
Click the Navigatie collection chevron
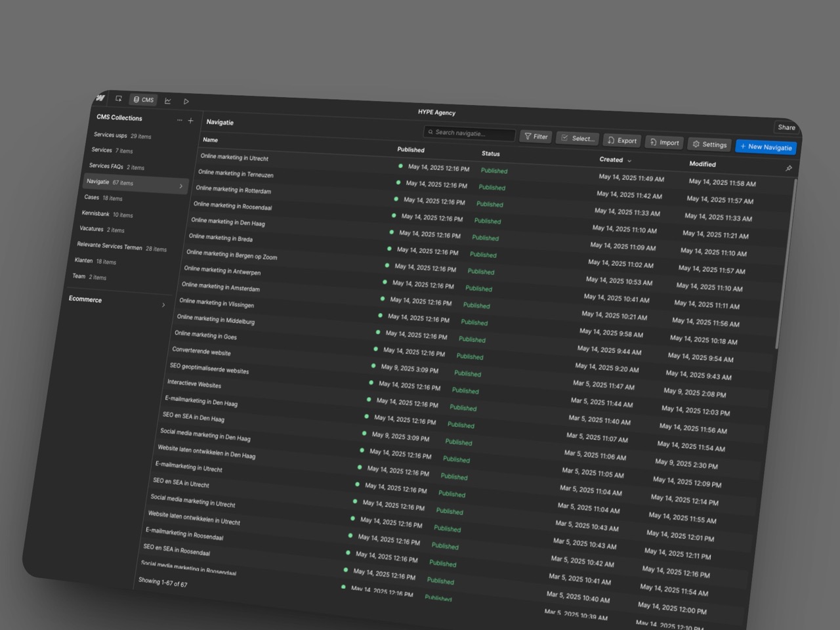coord(181,186)
